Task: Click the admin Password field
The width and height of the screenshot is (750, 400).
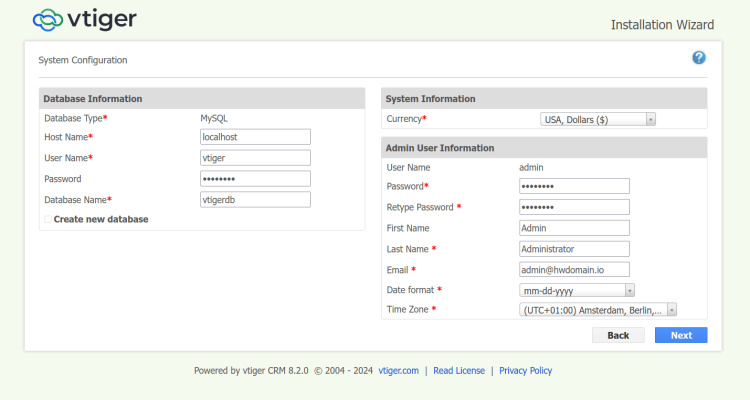Action: 574,186
